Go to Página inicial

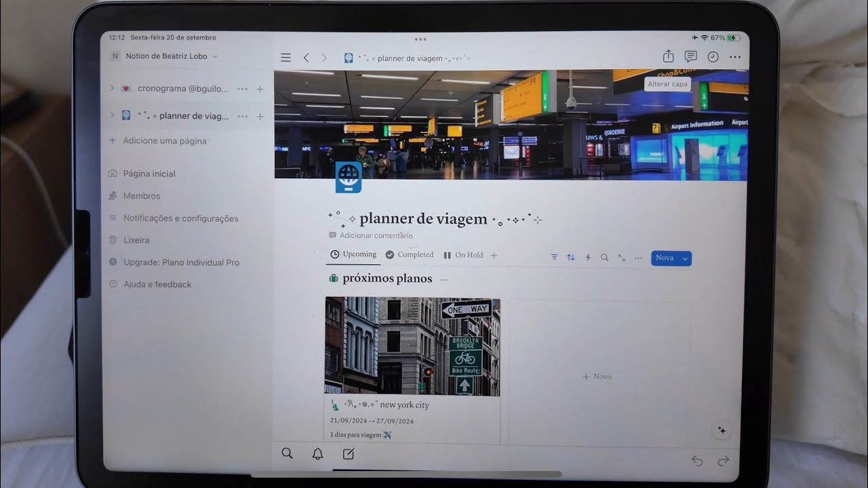click(x=142, y=174)
